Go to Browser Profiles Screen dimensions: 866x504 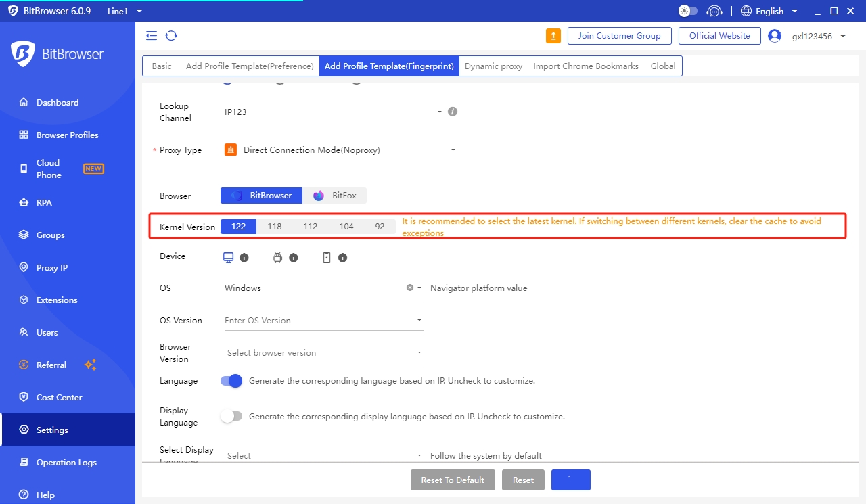68,135
